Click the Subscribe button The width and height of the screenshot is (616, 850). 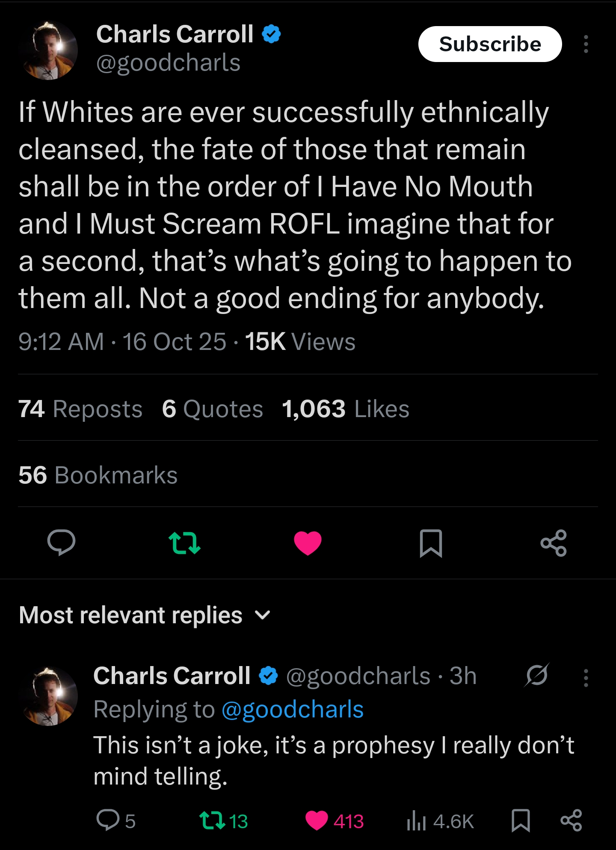(x=490, y=44)
